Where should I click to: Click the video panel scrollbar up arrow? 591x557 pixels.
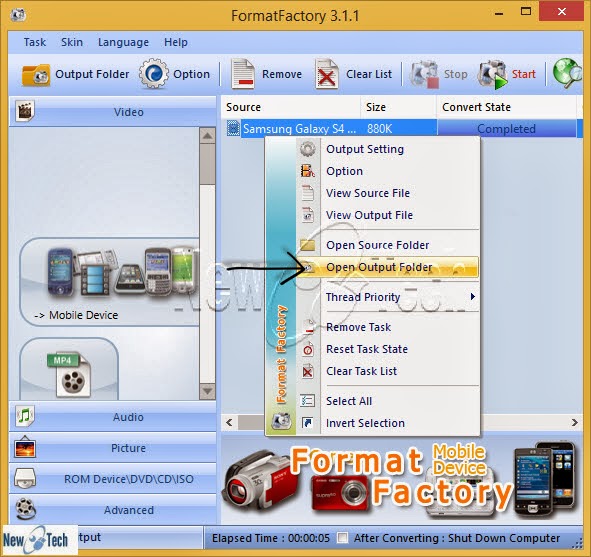207,136
